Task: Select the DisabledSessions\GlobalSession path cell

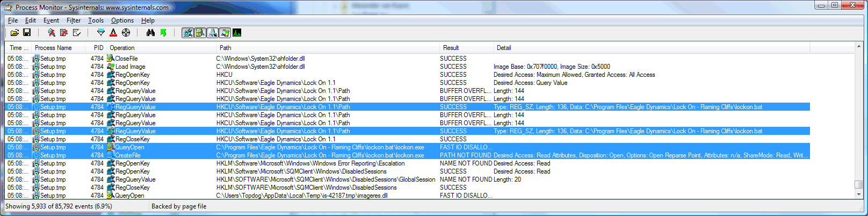Action: [325, 179]
